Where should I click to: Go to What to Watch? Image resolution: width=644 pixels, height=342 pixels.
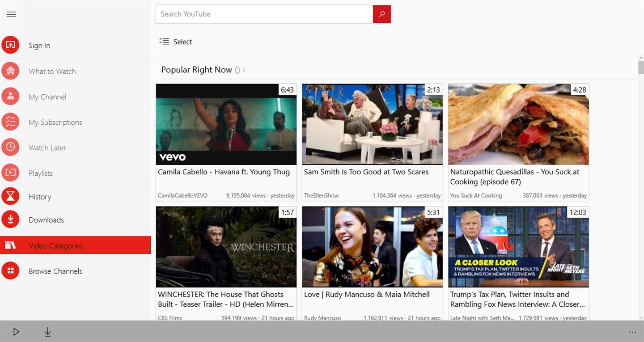pos(75,71)
